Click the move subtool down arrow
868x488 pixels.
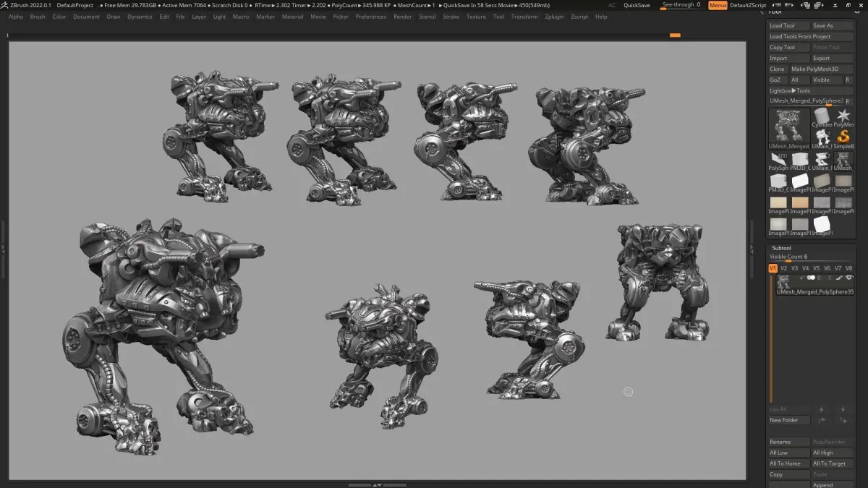click(x=843, y=409)
